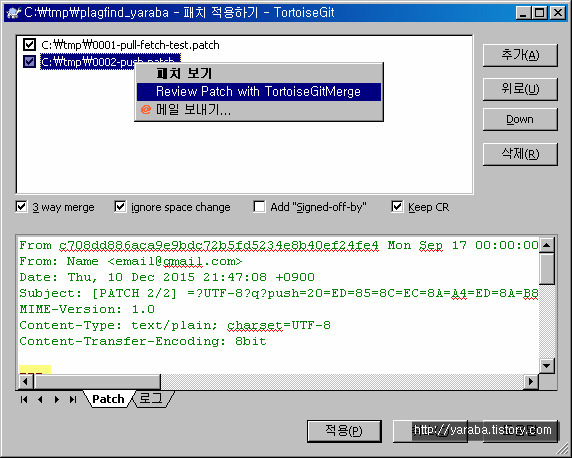This screenshot has width=572, height=458.
Task: Click the horizontal scroll left arrow
Action: 25,382
